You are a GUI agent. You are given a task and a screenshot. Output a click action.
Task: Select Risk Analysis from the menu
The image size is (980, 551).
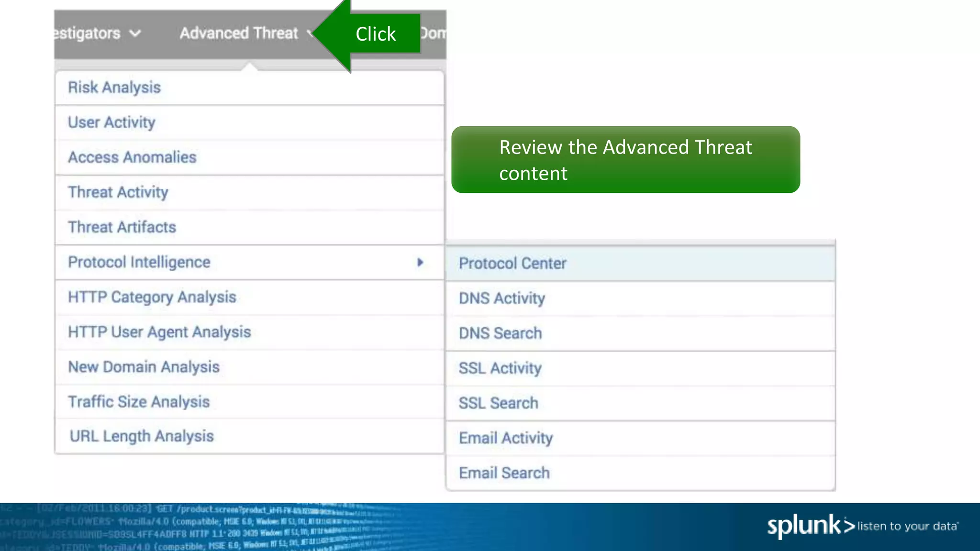249,88
